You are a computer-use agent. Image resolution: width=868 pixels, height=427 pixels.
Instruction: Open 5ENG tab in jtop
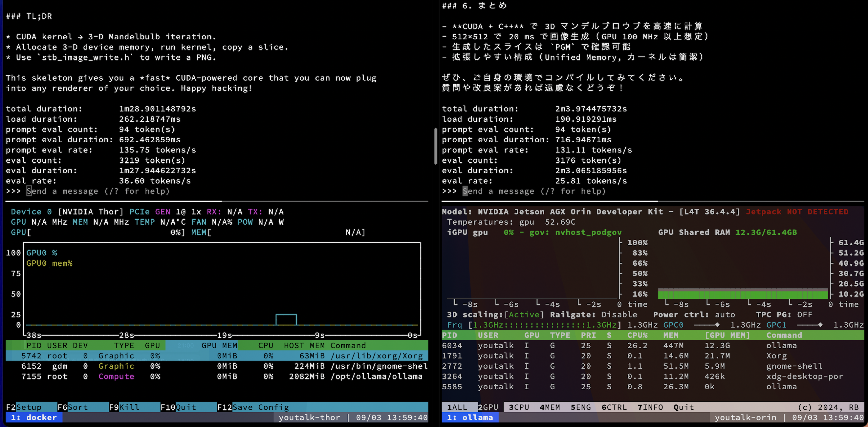581,407
